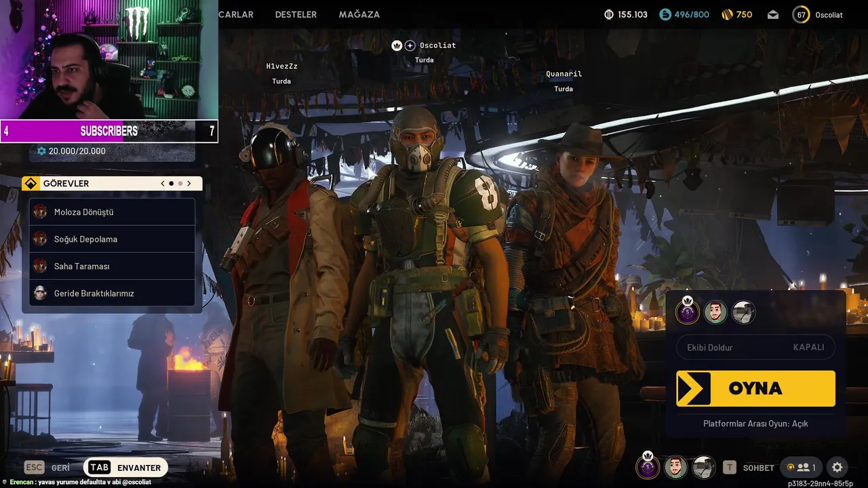Viewport: 868px width, 488px height.
Task: Click the level 67 progress ring
Action: pos(801,15)
